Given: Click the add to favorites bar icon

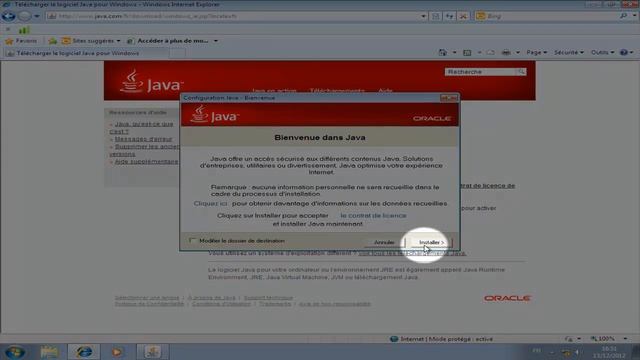Looking at the screenshot, I should tap(53, 41).
